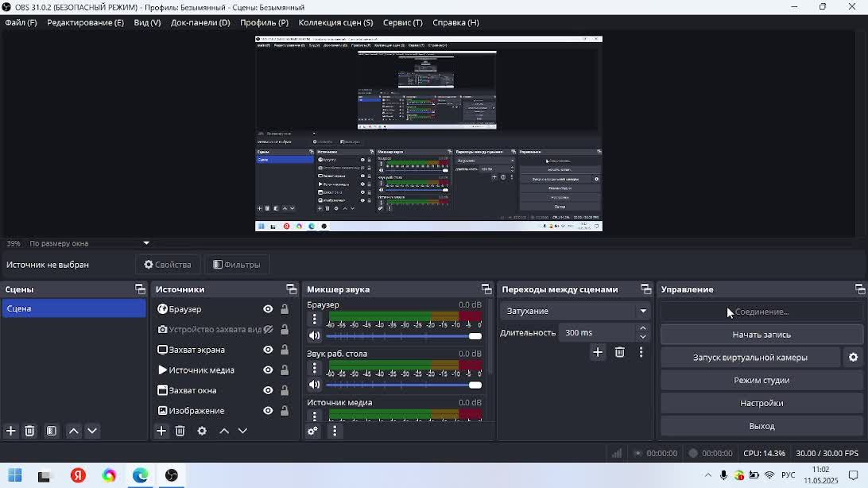Undock the Сцены panel
This screenshot has width=868, height=488.
(x=140, y=289)
